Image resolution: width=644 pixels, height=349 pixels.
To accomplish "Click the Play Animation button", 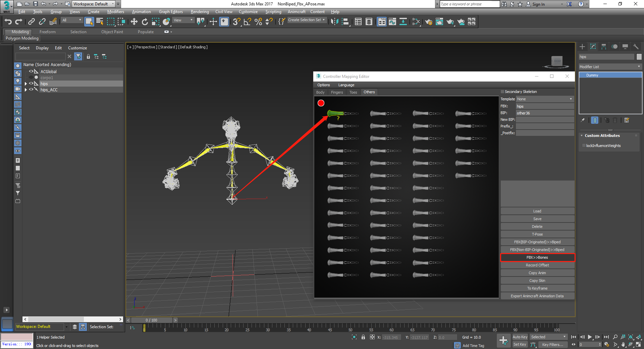I will (x=590, y=337).
